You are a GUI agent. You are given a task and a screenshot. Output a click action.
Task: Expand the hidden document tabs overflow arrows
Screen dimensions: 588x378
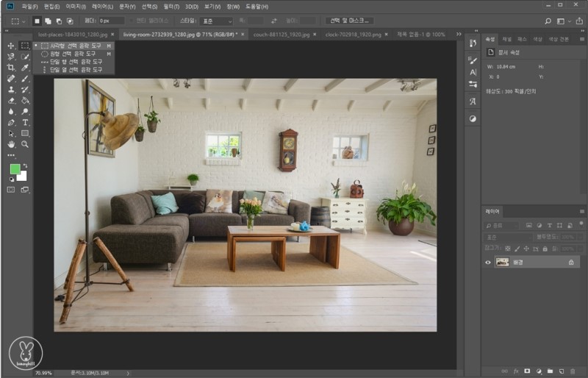(x=459, y=34)
